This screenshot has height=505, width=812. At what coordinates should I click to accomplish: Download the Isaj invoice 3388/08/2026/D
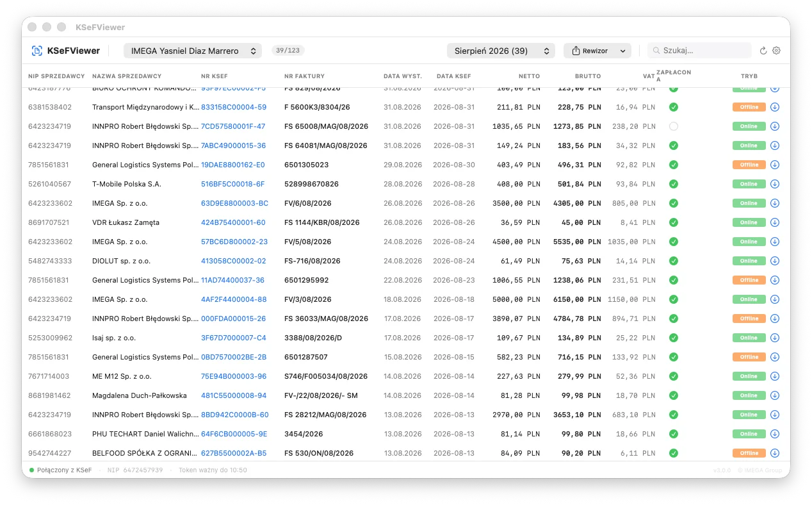click(775, 338)
